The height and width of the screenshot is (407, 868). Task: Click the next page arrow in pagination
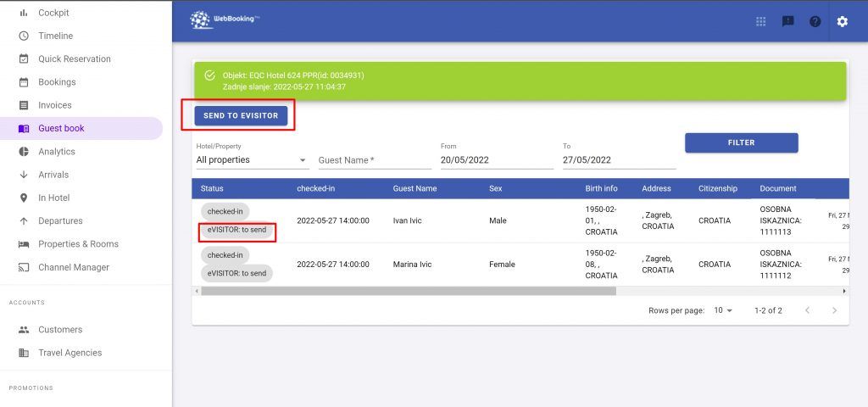(x=834, y=310)
